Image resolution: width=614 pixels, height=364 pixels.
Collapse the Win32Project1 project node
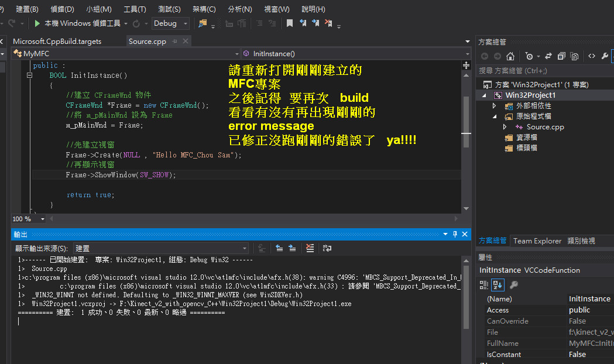485,95
